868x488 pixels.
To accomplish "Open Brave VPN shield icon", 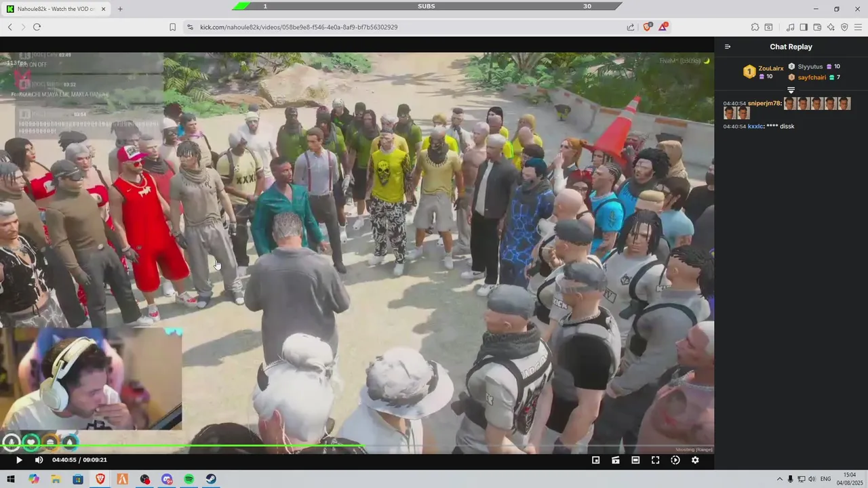I will 844,27.
